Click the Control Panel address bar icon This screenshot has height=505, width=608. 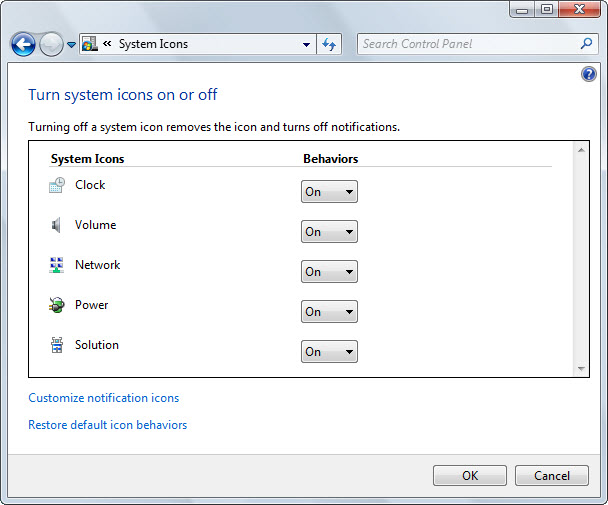coord(90,44)
